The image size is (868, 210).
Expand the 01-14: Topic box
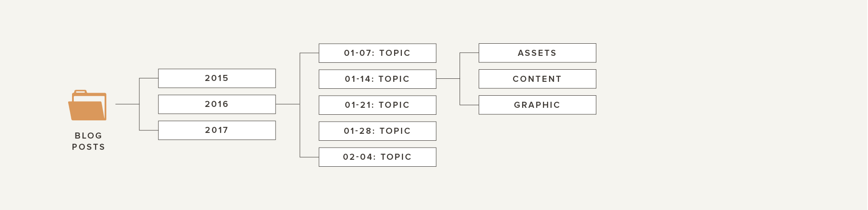pos(378,79)
